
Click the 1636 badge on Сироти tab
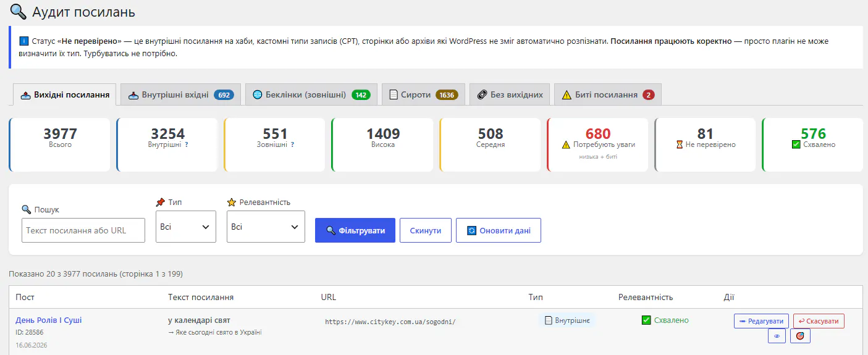click(447, 95)
